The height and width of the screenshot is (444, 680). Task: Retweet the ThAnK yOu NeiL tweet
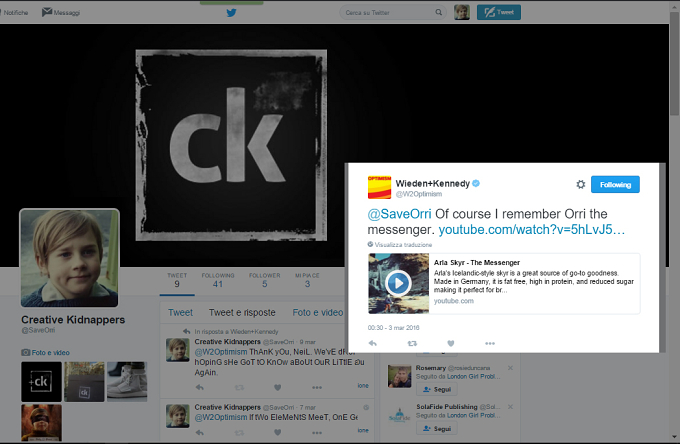[239, 387]
